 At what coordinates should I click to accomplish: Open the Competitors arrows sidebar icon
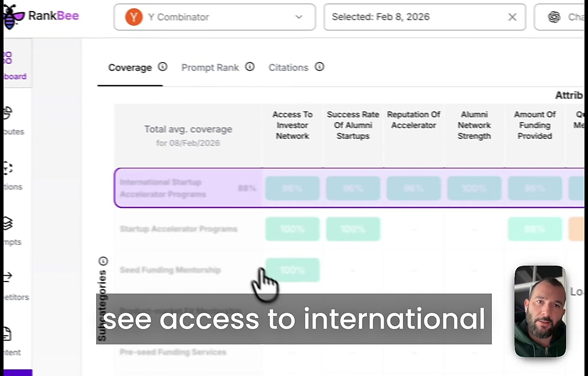pyautogui.click(x=7, y=278)
